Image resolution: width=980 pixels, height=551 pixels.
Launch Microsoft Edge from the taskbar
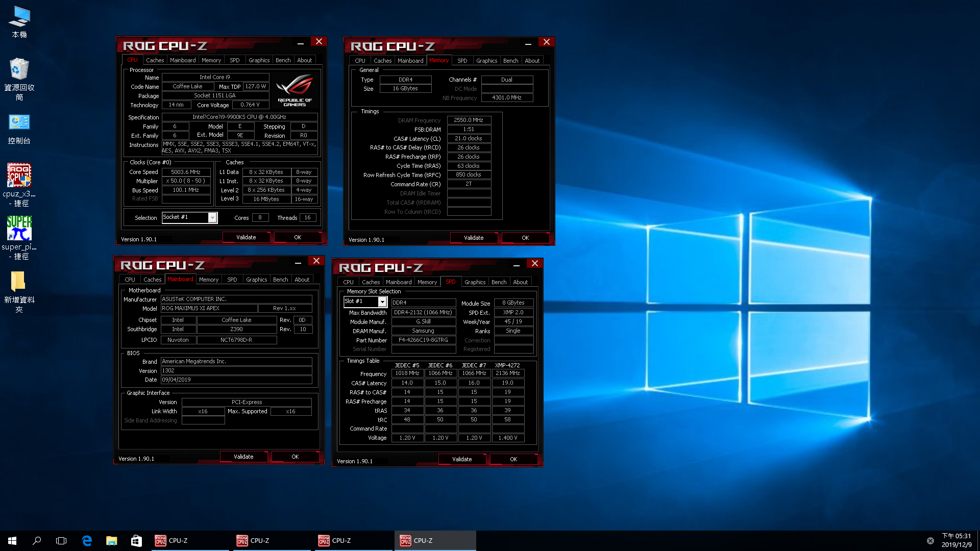click(x=87, y=541)
